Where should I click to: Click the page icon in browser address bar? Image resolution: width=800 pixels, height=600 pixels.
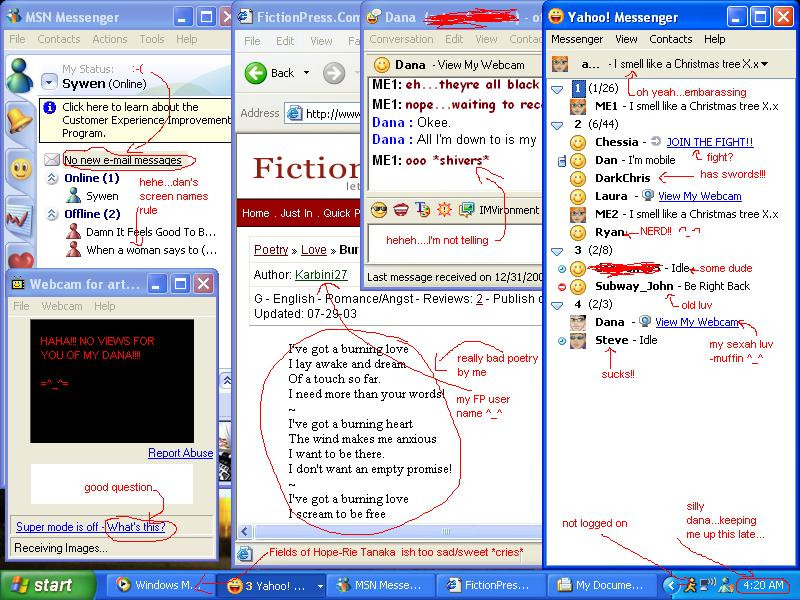point(294,113)
